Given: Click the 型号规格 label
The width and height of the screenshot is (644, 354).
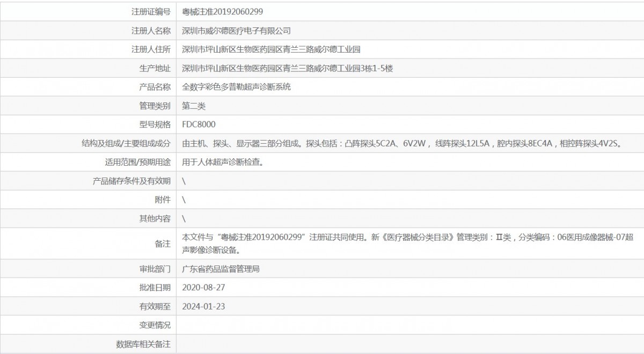Looking at the screenshot, I should (x=155, y=124).
